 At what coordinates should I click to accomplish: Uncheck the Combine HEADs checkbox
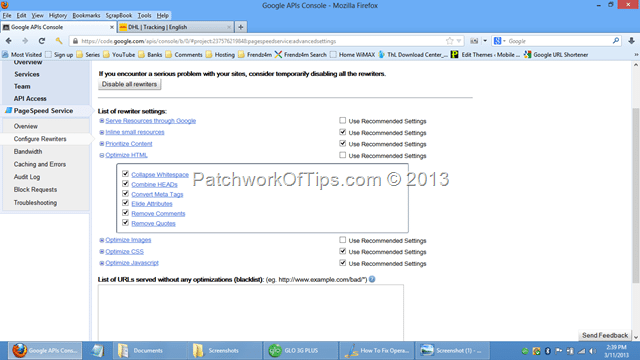[x=125, y=184]
